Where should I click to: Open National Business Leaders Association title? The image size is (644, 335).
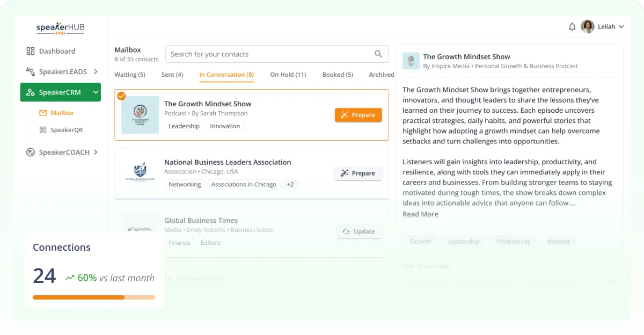point(228,162)
